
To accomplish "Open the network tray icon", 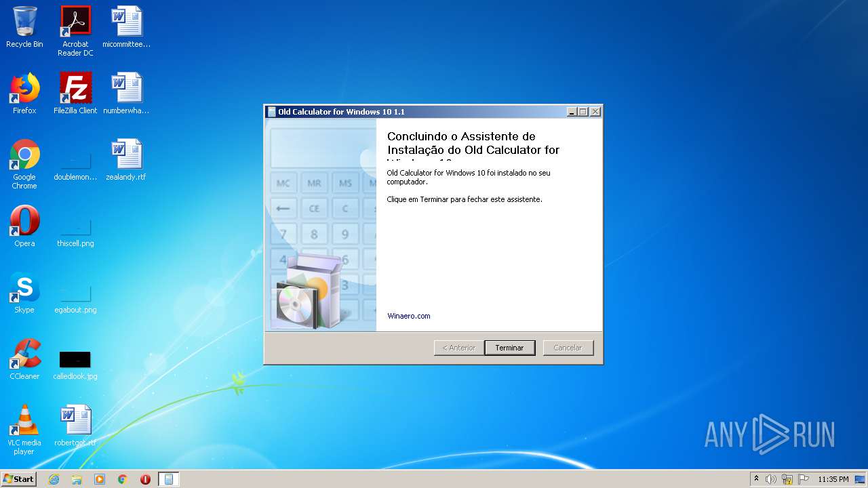I will tap(787, 479).
